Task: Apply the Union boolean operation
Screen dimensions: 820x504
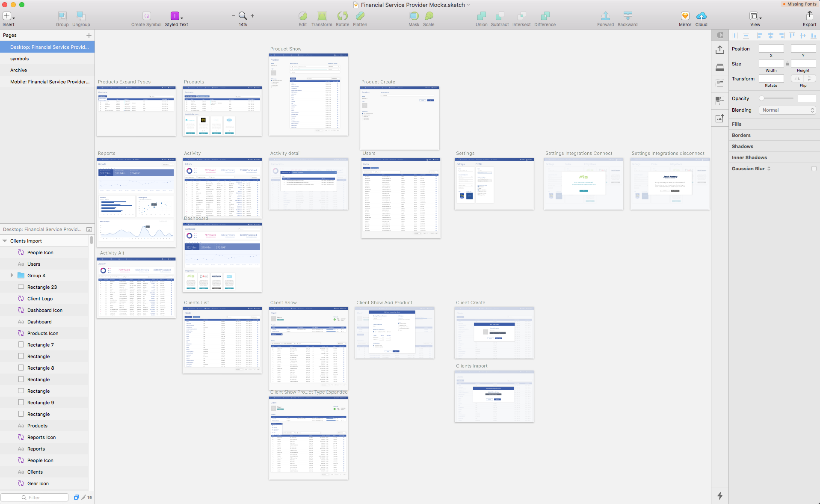Action: coord(482,16)
